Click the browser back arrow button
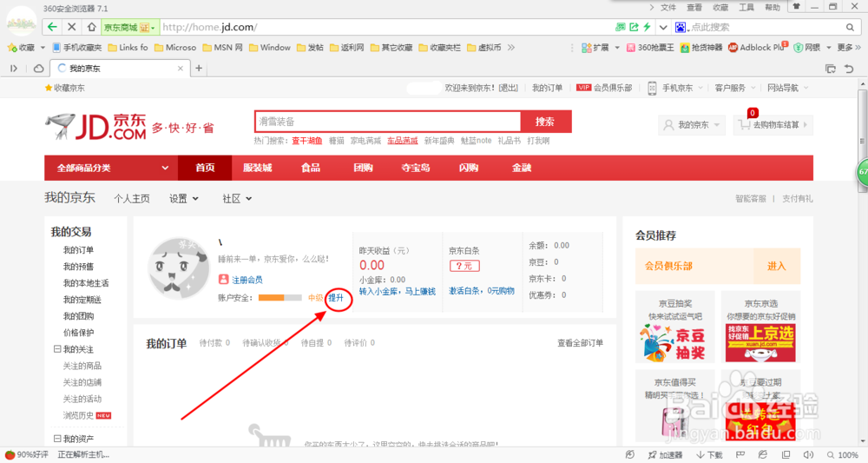The height and width of the screenshot is (463, 868). (x=52, y=27)
